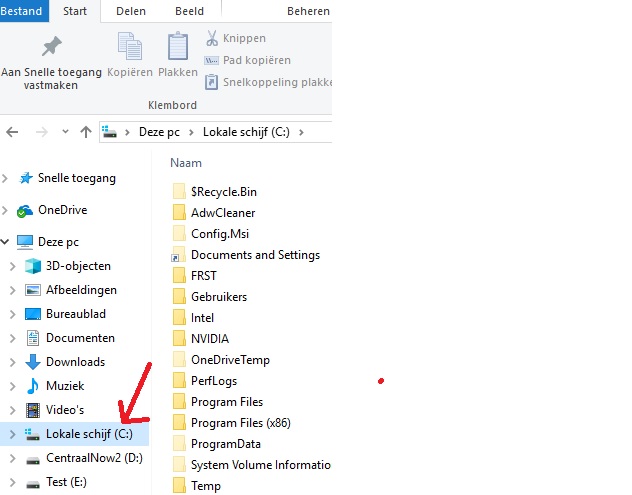This screenshot has height=495, width=632.
Task: Click the Bureaublad desktop icon
Action: 33,314
